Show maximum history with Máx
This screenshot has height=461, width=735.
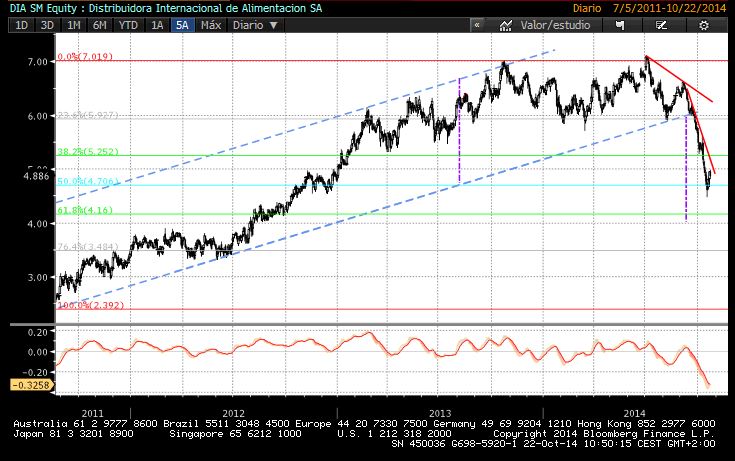point(211,25)
